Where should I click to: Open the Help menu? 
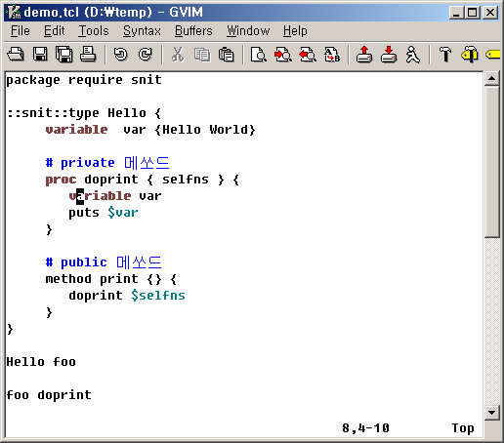295,31
